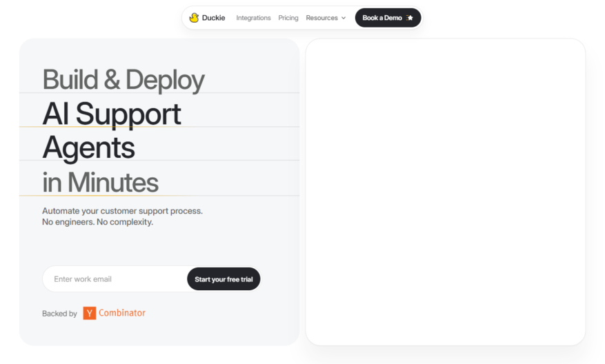The image size is (605, 364).
Task: Click Start your free trial button
Action: [224, 279]
